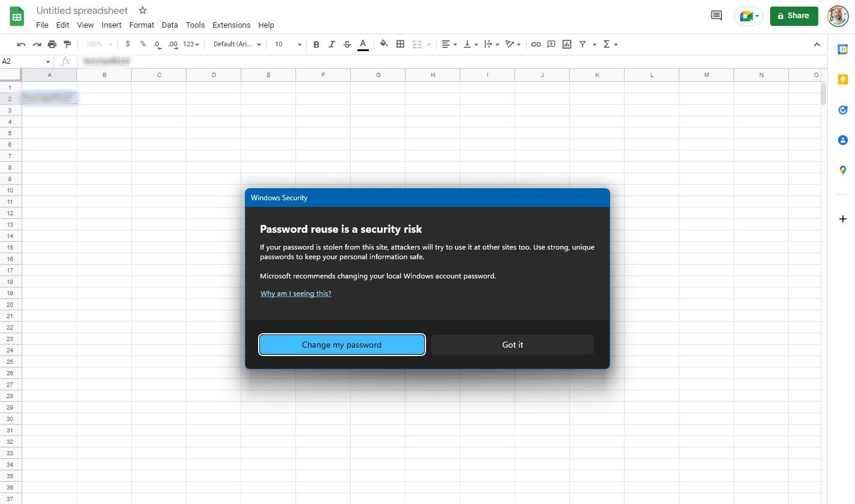Viewport: 855px width, 504px height.
Task: Open text rotation dropdown
Action: 513,45
